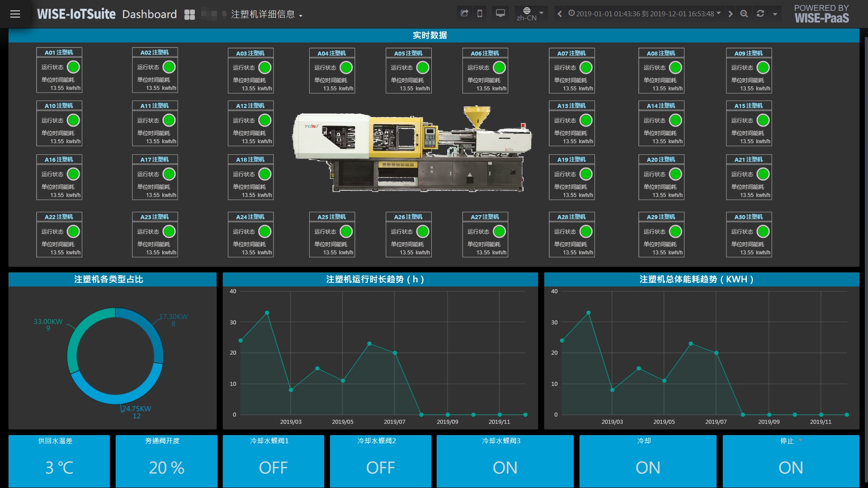The height and width of the screenshot is (488, 868).
Task: Click A12 machine status indicator
Action: tap(265, 120)
